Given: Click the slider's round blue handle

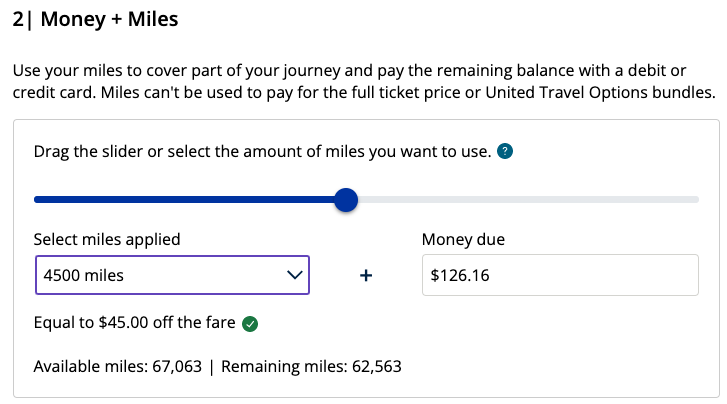Looking at the screenshot, I should point(345,200).
